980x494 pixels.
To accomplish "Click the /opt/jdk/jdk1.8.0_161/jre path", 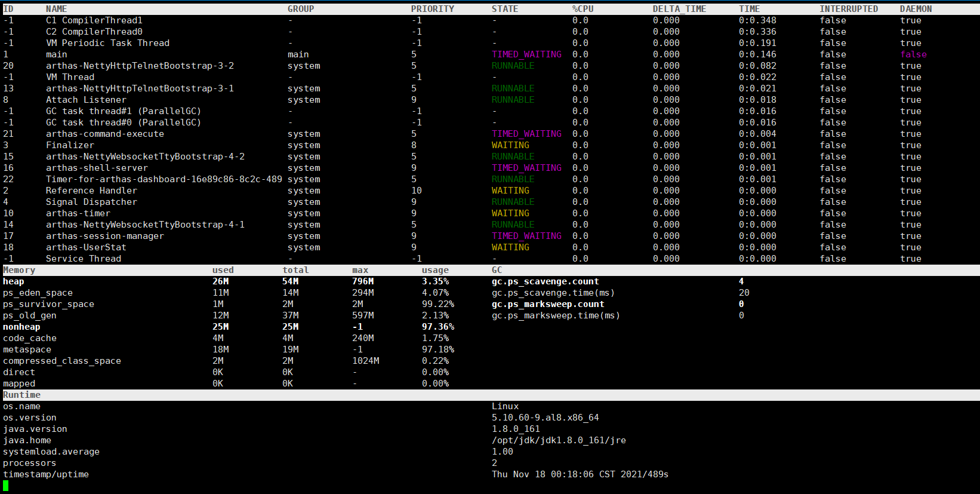I will (x=559, y=440).
